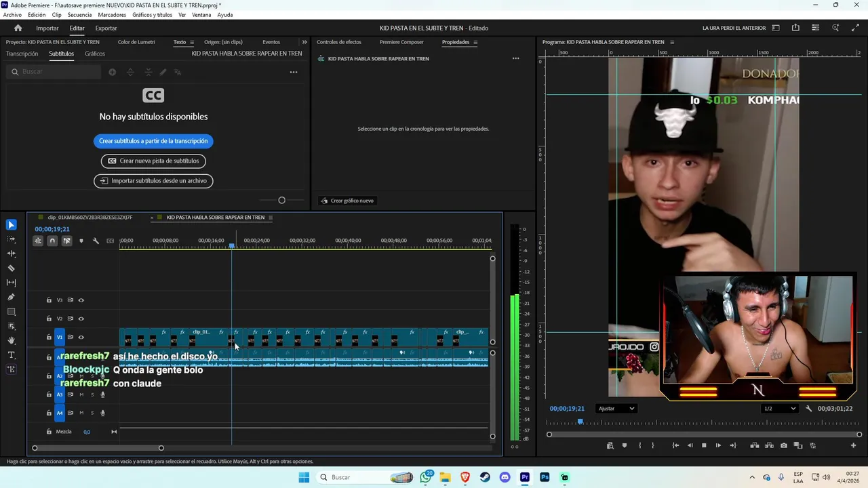Select the Type (T) tool

click(x=12, y=355)
